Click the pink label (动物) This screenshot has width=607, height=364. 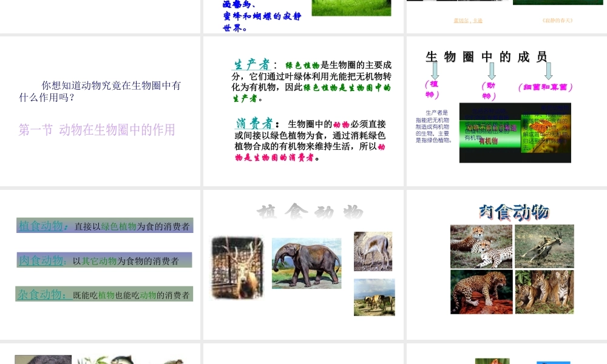[x=489, y=91]
